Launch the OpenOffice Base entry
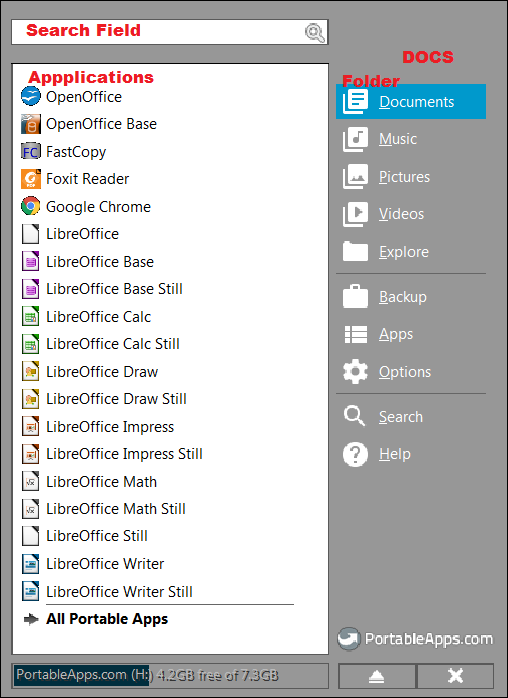Viewport: 508px width, 698px height. click(102, 124)
